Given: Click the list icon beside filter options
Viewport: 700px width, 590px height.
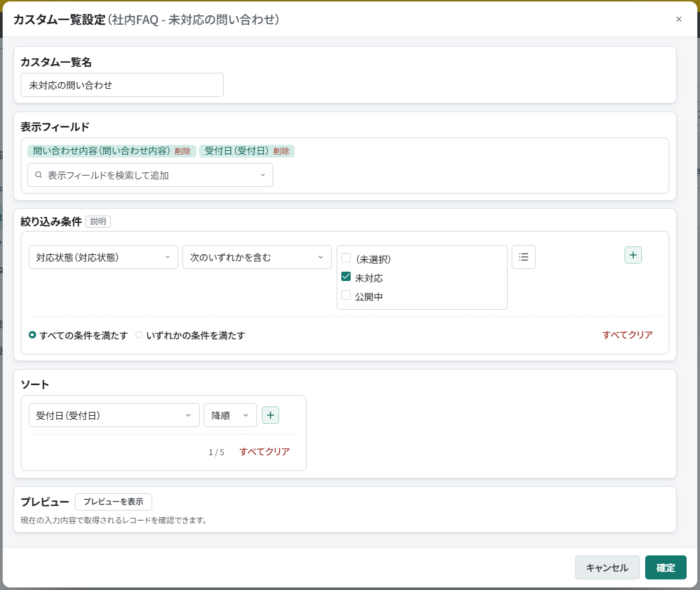Looking at the screenshot, I should coord(523,257).
